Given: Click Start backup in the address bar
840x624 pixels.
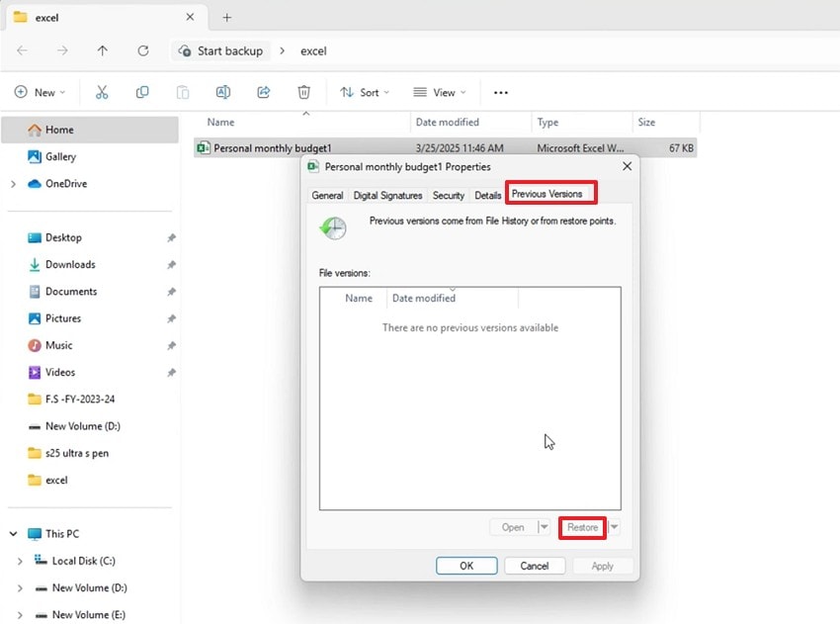Looking at the screenshot, I should coord(228,50).
